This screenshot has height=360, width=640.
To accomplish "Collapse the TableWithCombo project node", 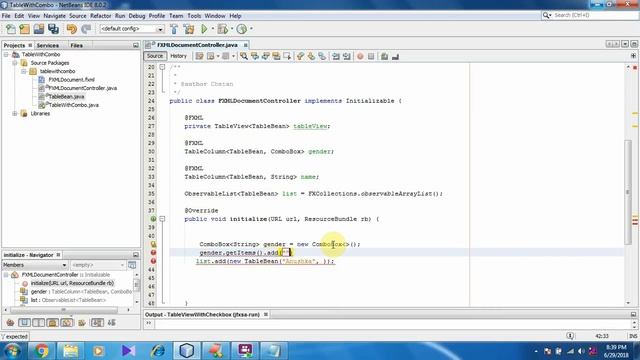I will 6,54.
